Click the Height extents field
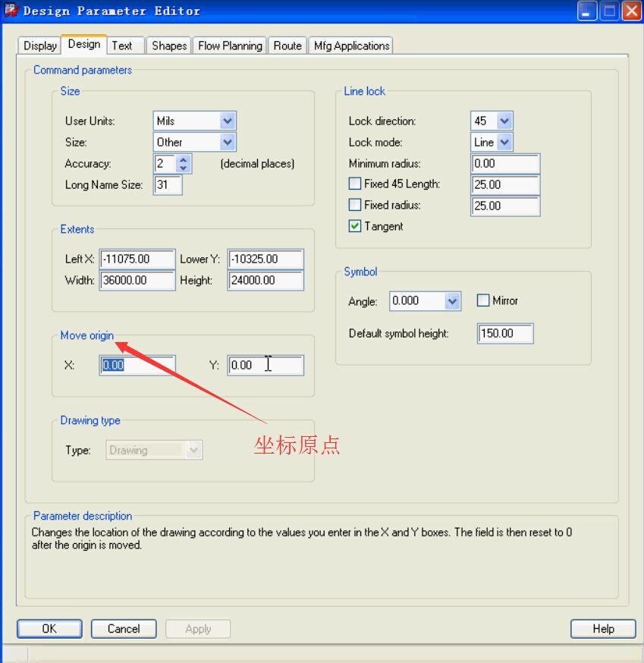 pos(265,281)
